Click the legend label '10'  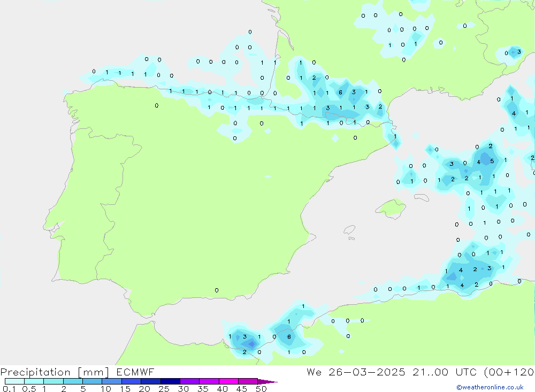tap(106, 389)
